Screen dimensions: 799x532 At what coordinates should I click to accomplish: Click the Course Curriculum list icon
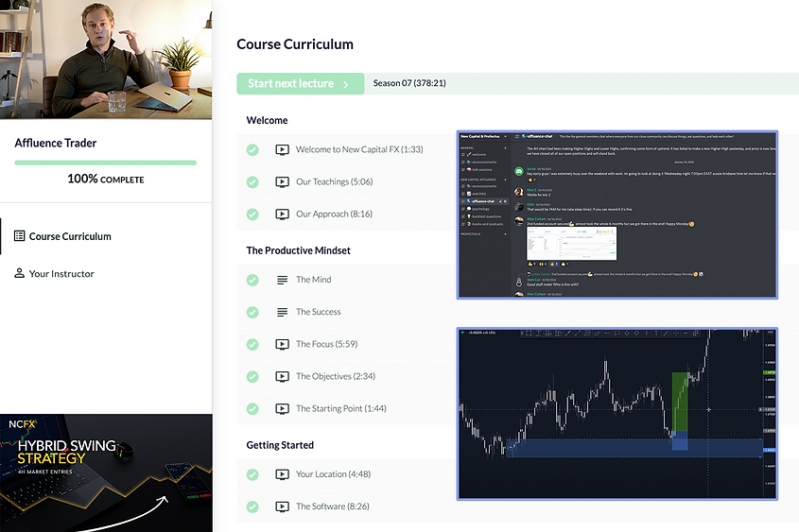(19, 235)
